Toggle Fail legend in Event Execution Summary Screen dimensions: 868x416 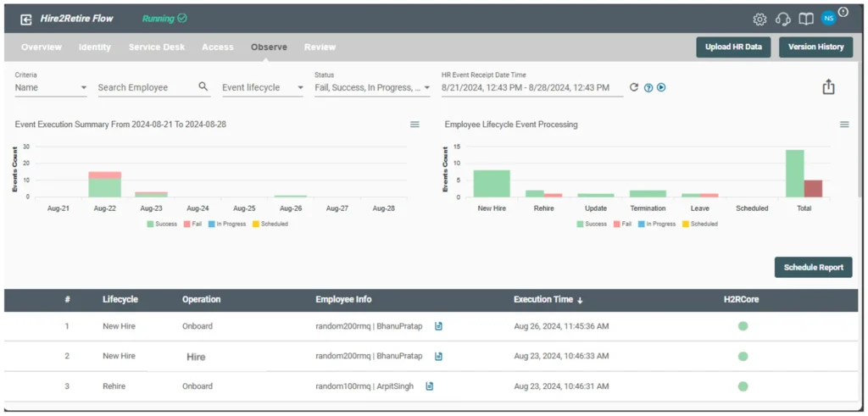point(193,224)
